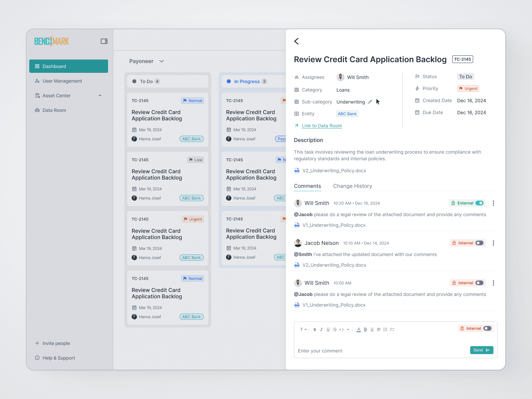This screenshot has width=532, height=399.
Task: Toggle sidebar collapse icon near Benchmark logo
Action: [x=104, y=41]
